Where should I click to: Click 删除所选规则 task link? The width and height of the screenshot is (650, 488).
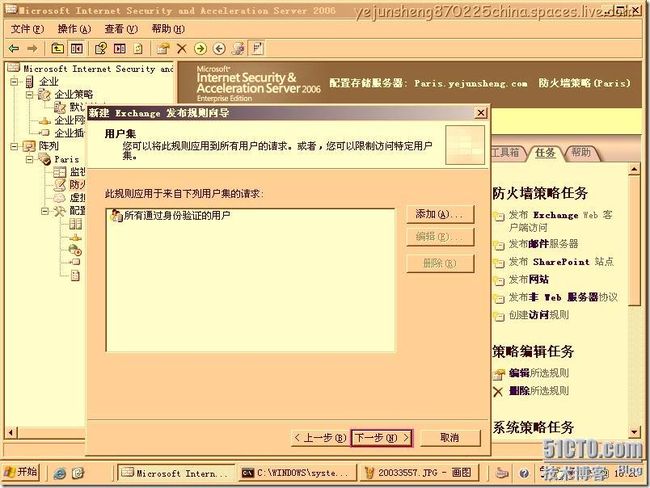click(538, 391)
